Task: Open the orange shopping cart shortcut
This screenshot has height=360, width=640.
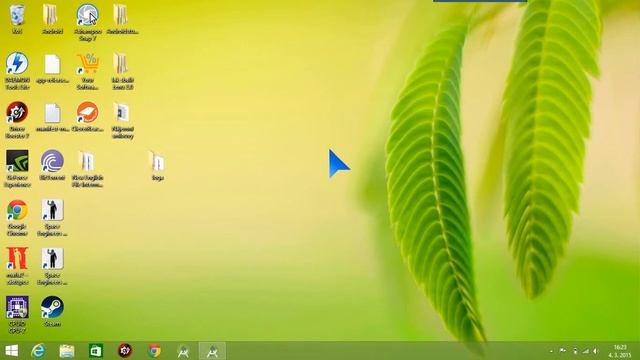Action: (x=87, y=64)
